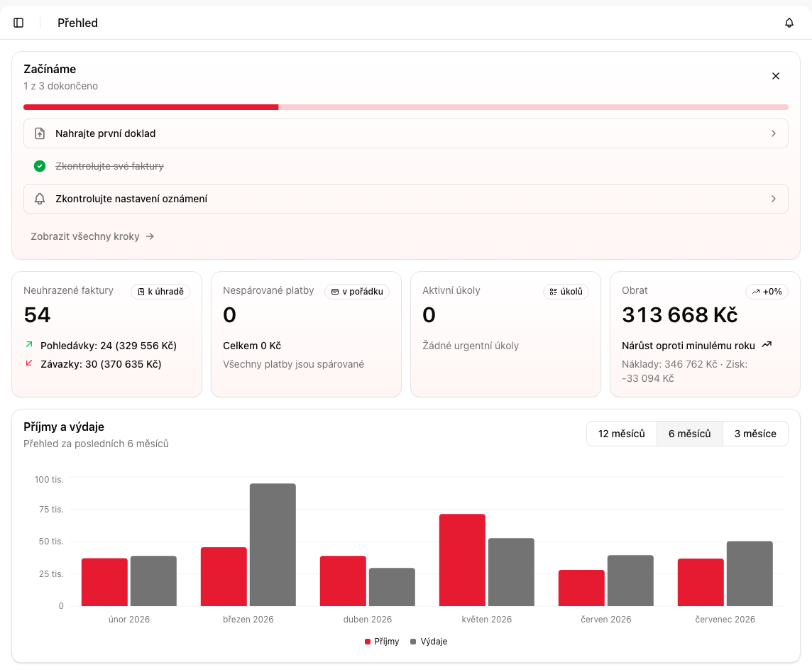Expand chevron on Nahrajte první doklad row
Viewport: 812px width, 670px height.
coord(773,133)
